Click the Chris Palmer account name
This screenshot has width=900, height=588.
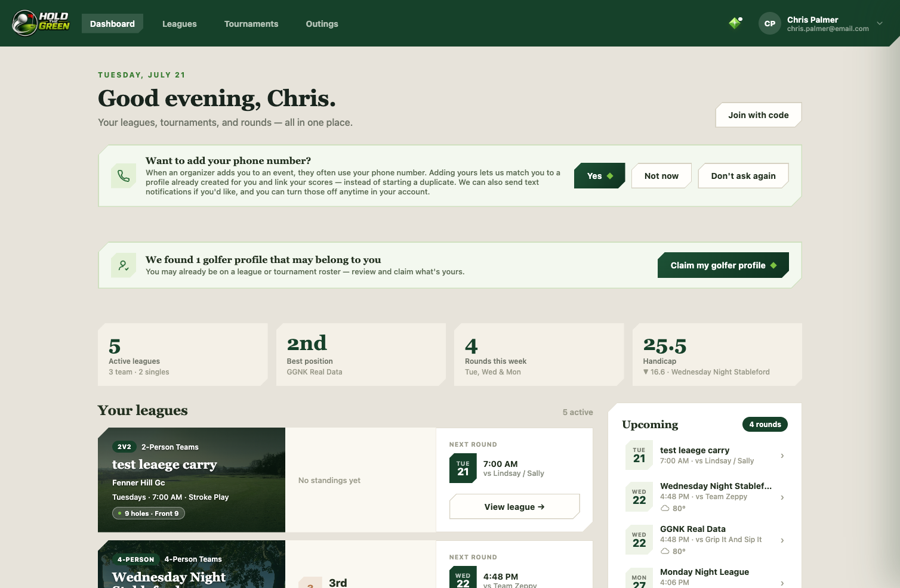812,20
